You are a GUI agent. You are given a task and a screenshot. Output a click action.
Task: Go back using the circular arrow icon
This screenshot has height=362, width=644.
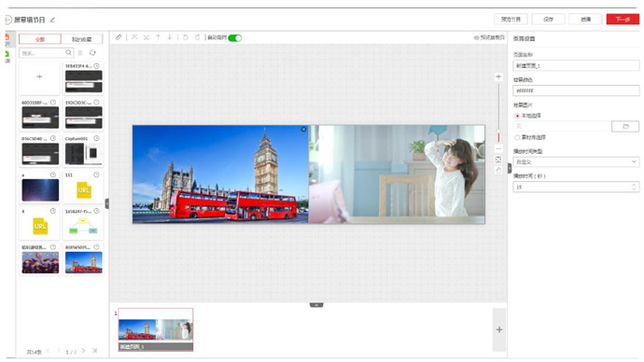[7, 20]
